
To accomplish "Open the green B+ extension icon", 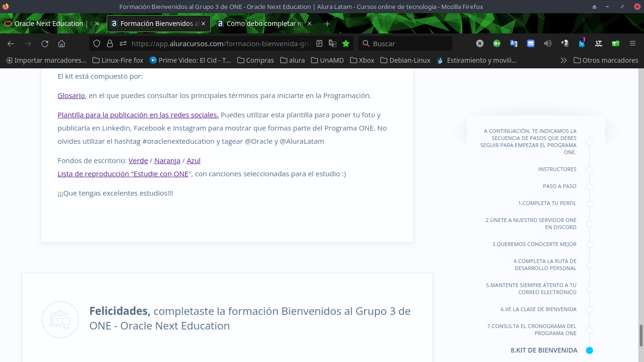I will [497, 43].
